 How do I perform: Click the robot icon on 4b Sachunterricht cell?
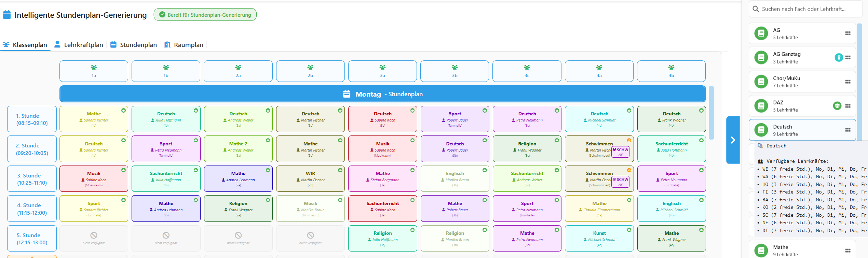tap(701, 140)
